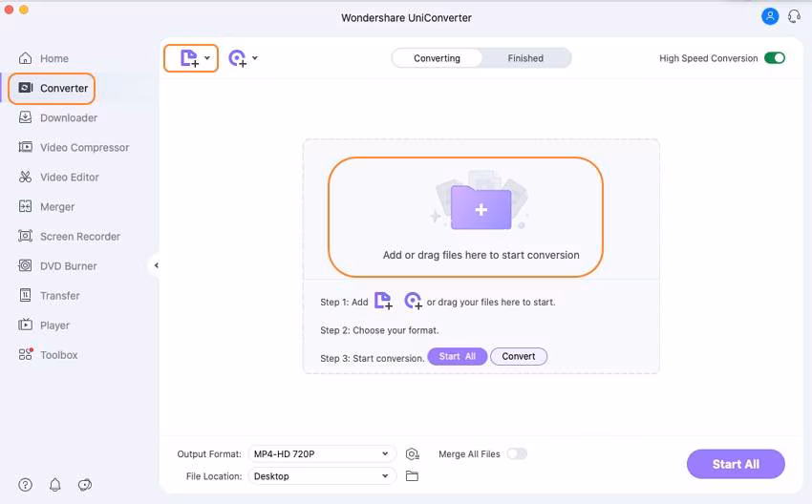Click the Add Files toolbar icon
Image resolution: width=812 pixels, height=504 pixels.
(x=189, y=58)
